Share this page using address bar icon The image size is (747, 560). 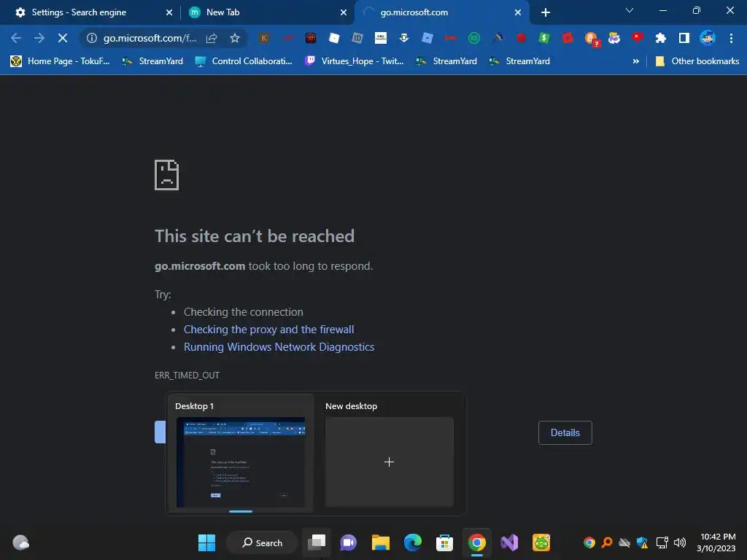tap(212, 38)
